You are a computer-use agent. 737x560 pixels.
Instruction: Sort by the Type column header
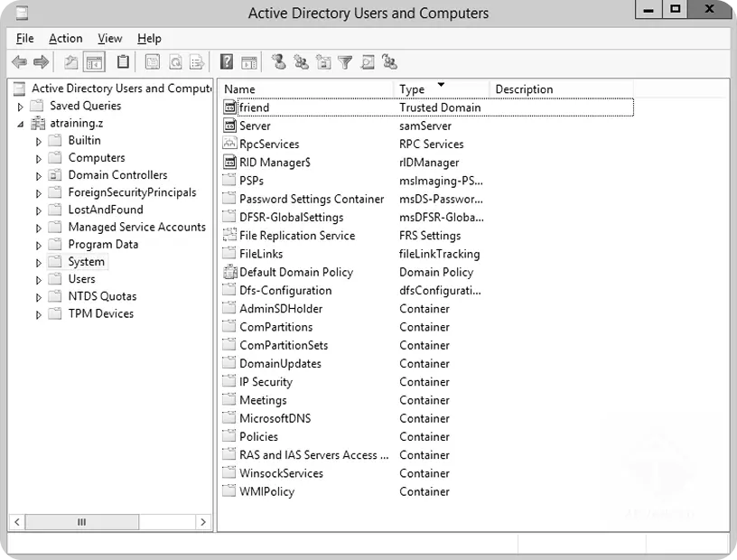tap(442, 89)
